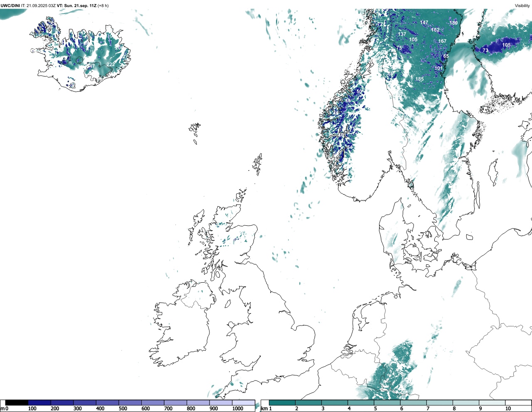Click the 65 visibility value on the Swedish coast

pyautogui.click(x=446, y=56)
